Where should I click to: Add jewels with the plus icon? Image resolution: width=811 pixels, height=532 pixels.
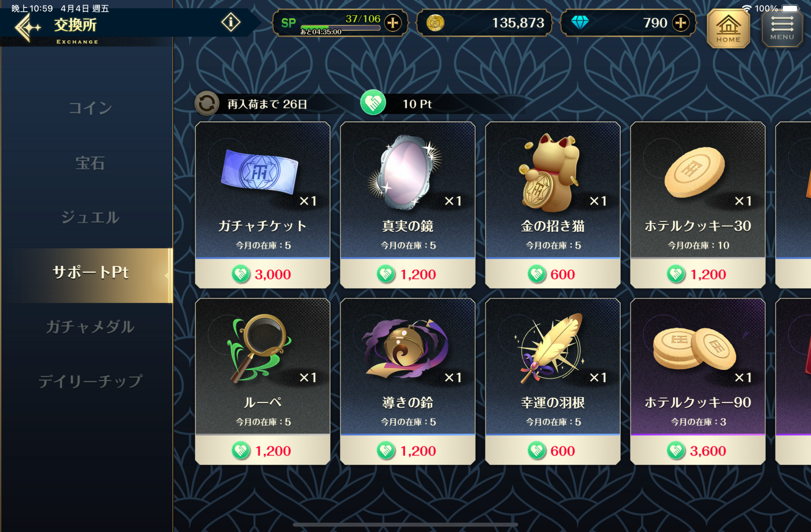(x=681, y=23)
